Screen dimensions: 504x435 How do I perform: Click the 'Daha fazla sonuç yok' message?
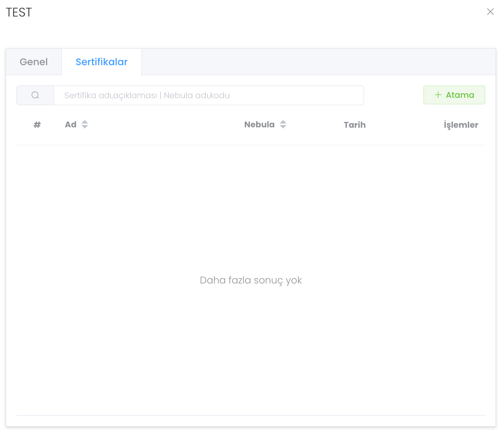click(251, 280)
